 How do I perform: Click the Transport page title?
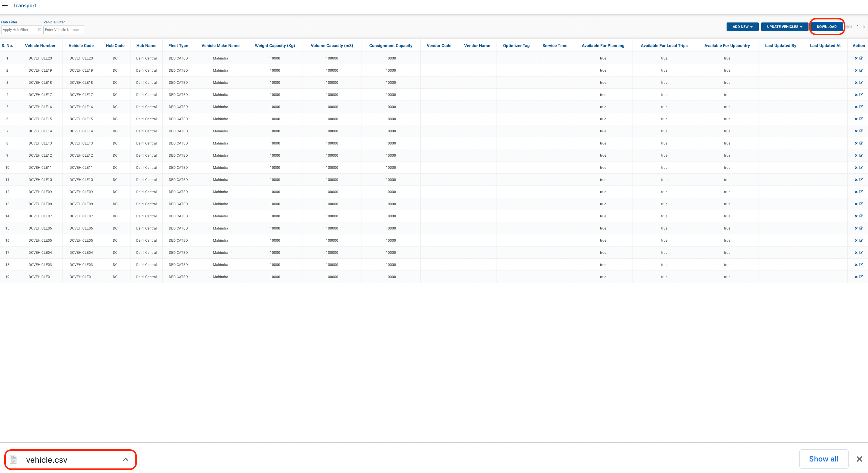(25, 5)
